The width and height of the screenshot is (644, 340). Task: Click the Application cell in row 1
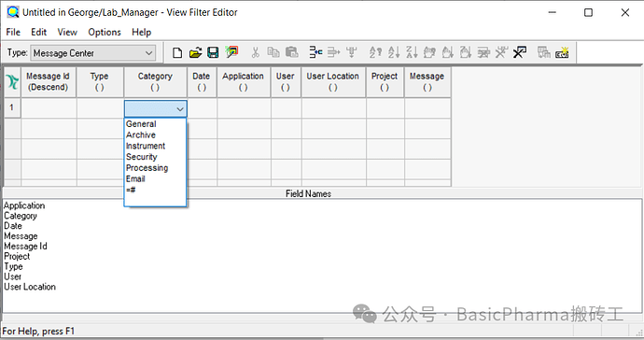point(244,108)
